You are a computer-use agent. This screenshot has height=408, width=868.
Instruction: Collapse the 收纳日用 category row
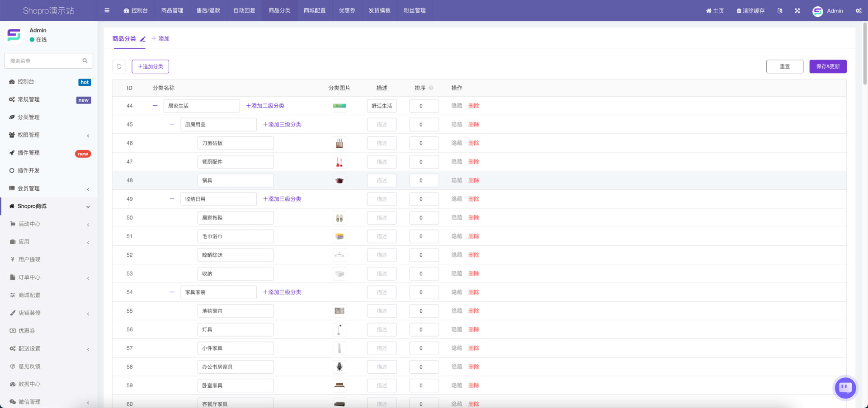pos(172,199)
